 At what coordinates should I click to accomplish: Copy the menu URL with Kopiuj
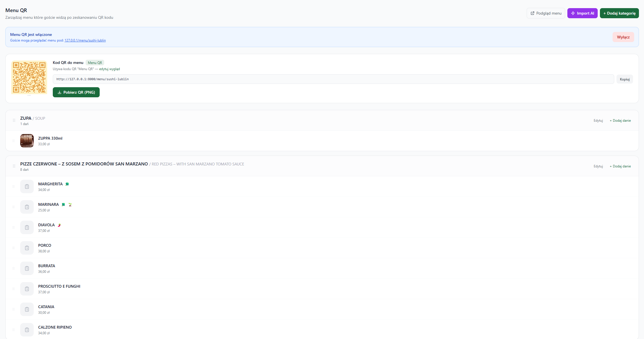tap(624, 79)
